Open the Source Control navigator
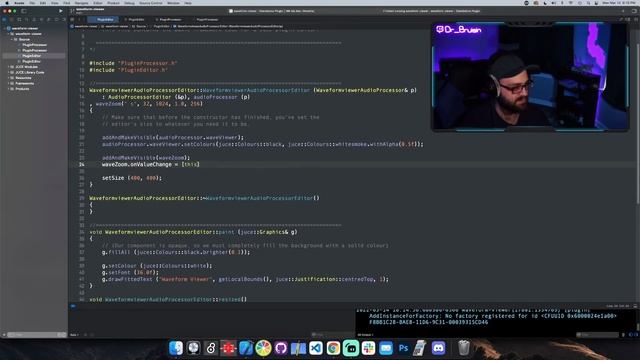640x360 pixels. (x=12, y=19)
